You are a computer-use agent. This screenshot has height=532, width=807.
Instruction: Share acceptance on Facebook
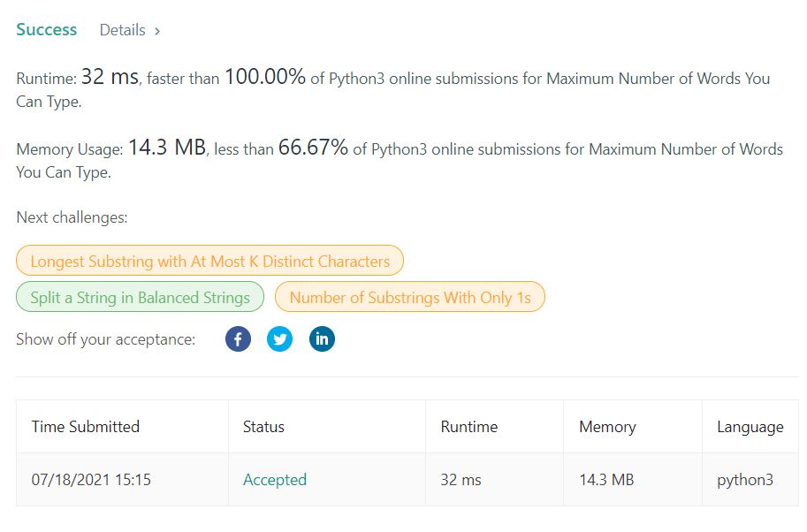(x=238, y=339)
